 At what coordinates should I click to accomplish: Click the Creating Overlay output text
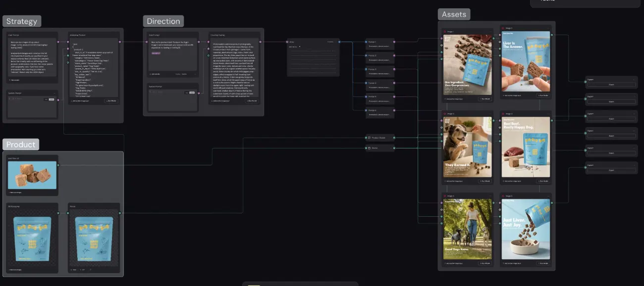[x=234, y=67]
